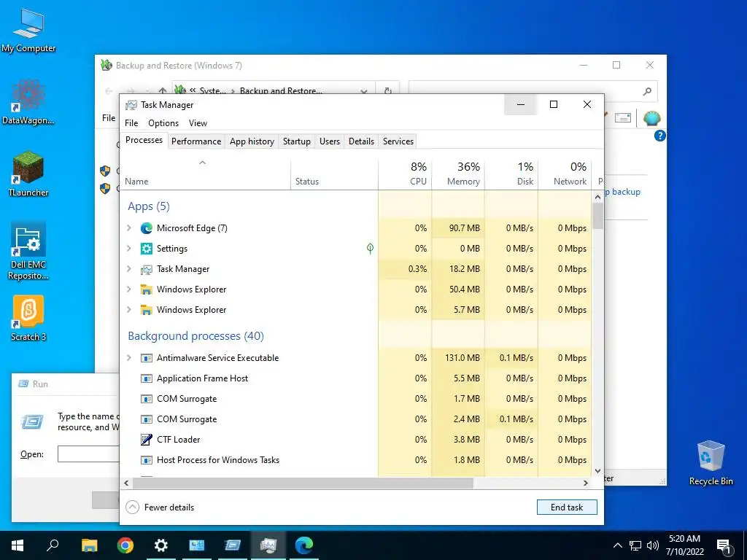This screenshot has width=747, height=560.
Task: Select the Application Frame Host process
Action: tap(356, 378)
